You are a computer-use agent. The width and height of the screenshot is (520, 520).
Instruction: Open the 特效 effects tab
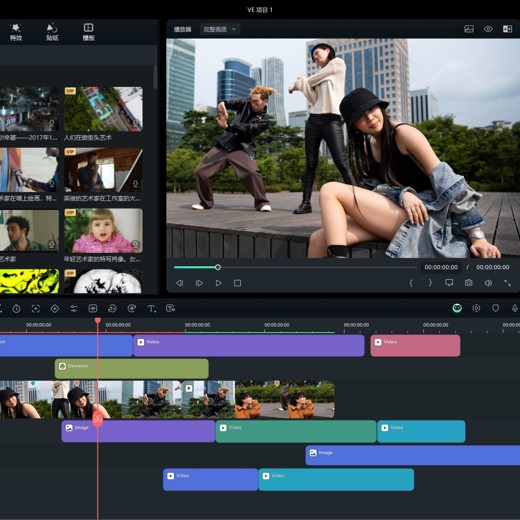16,32
